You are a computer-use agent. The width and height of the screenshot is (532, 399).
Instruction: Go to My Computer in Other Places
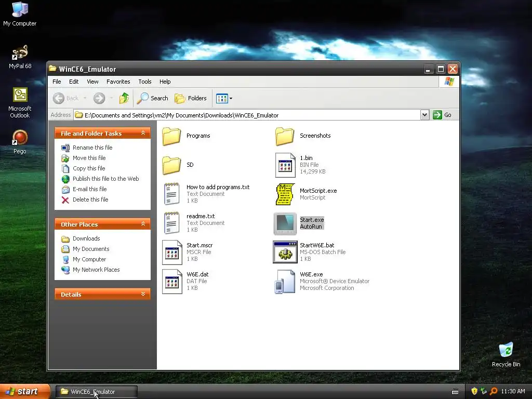point(89,260)
